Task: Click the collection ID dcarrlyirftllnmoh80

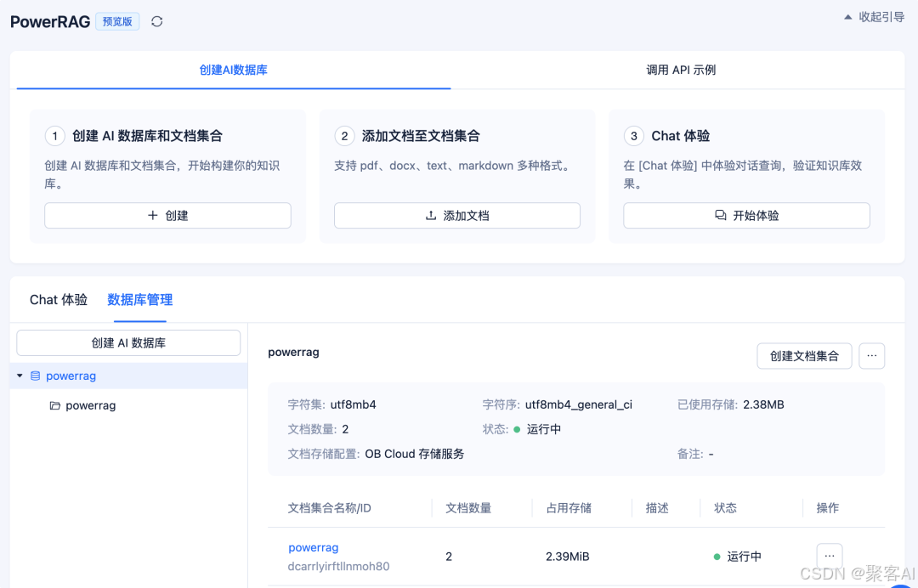Action: click(x=338, y=567)
